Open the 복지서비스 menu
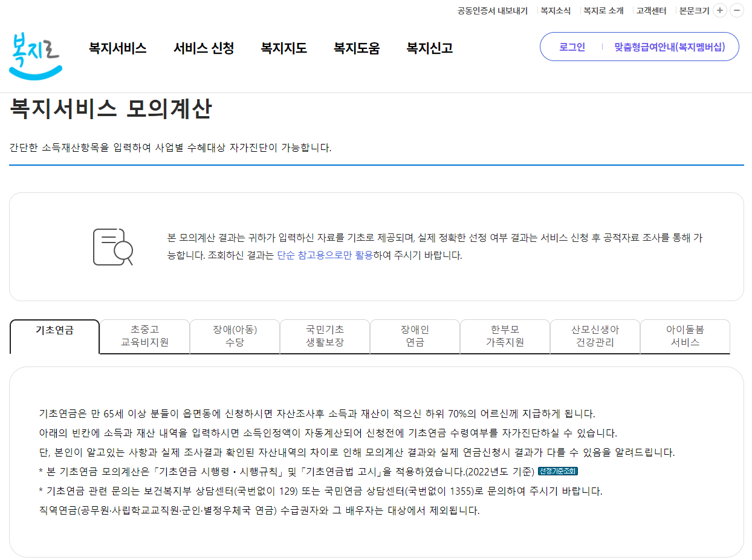This screenshot has height=560, width=752. coord(117,48)
